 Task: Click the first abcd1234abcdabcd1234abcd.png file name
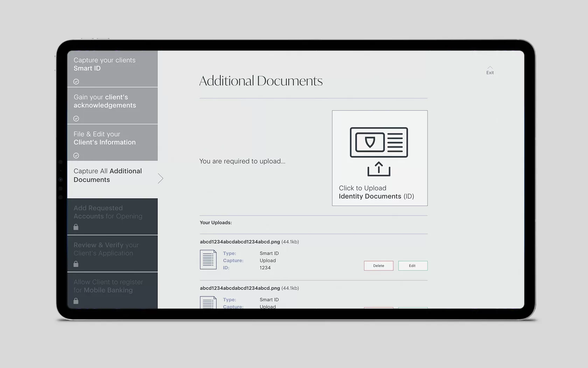click(240, 242)
